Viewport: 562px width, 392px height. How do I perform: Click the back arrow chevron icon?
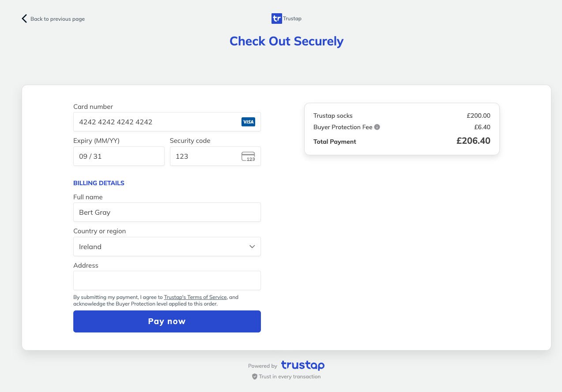click(x=24, y=19)
